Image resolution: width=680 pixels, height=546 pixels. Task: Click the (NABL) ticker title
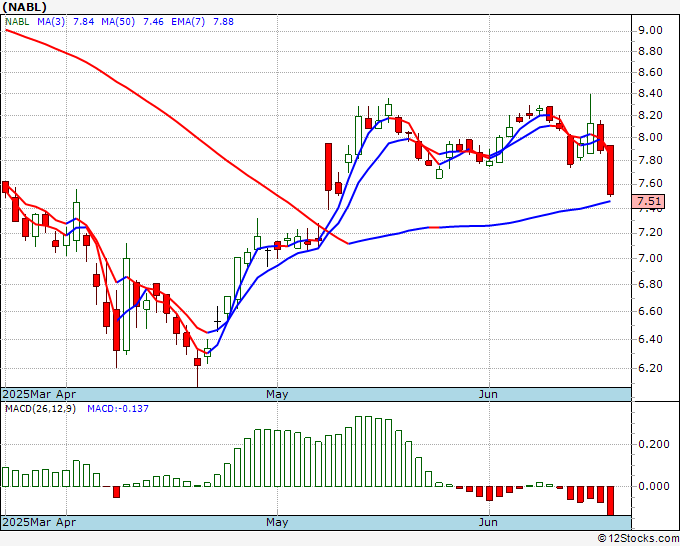24,7
